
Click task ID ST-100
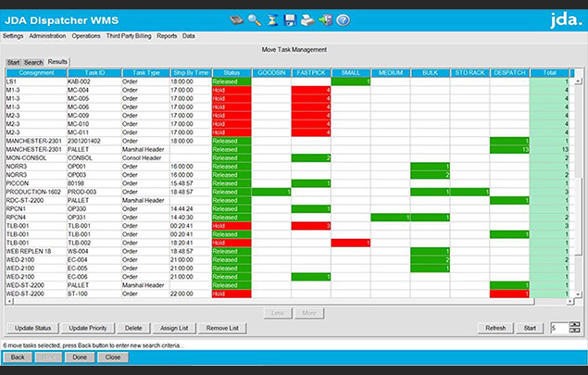(94, 294)
